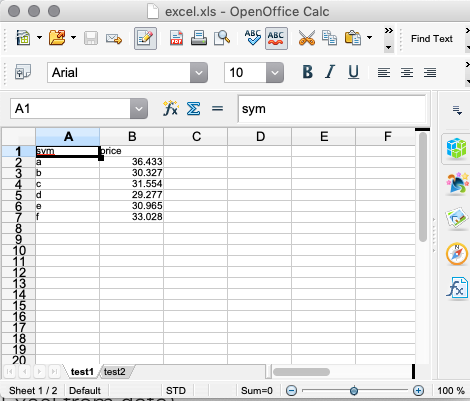Click the horizontal scrollbar thumb

point(302,372)
